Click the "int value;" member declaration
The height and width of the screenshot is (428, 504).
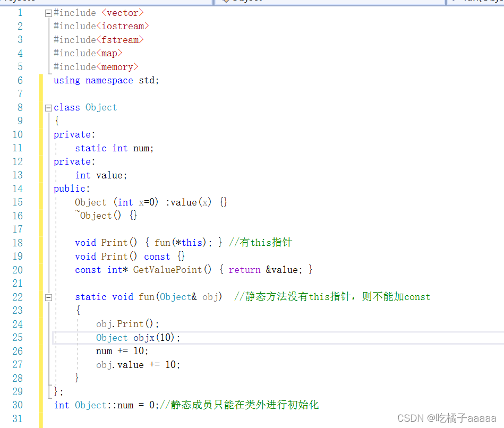tap(101, 175)
